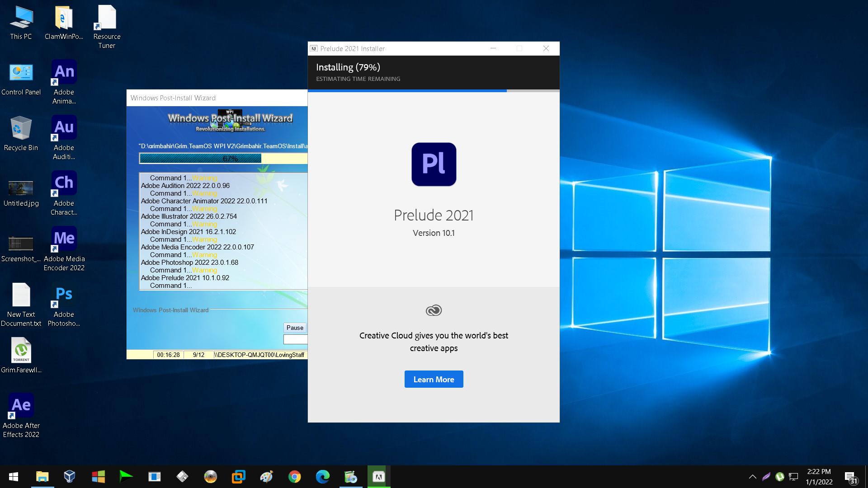868x488 pixels.
Task: Open This PC desktop icon
Action: (21, 23)
